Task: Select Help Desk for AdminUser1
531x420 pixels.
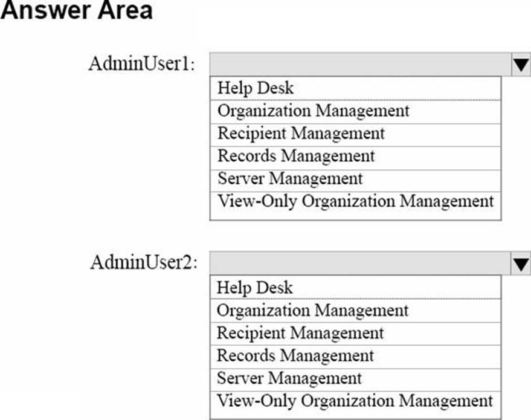Action: coord(355,88)
